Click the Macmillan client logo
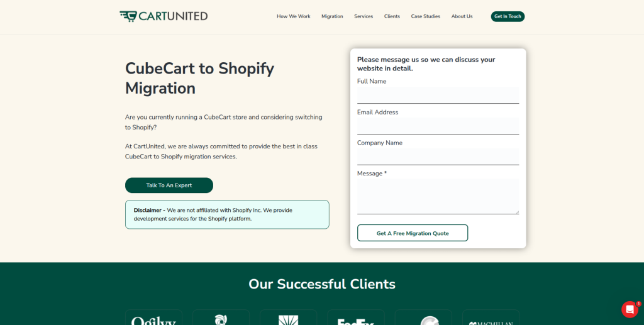The width and height of the screenshot is (644, 325). pyautogui.click(x=491, y=319)
